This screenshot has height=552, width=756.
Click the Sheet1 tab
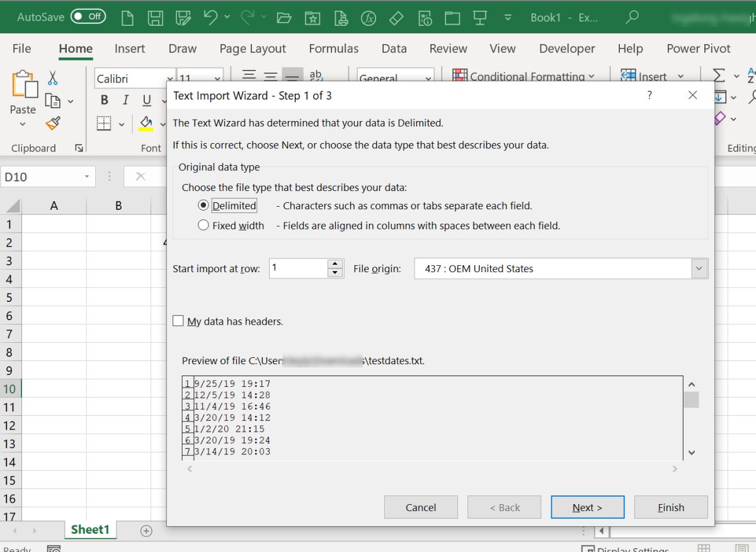click(x=90, y=530)
